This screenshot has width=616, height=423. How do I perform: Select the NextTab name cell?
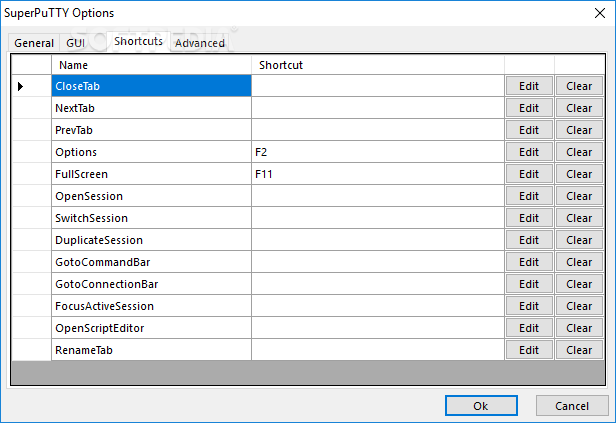[151, 108]
